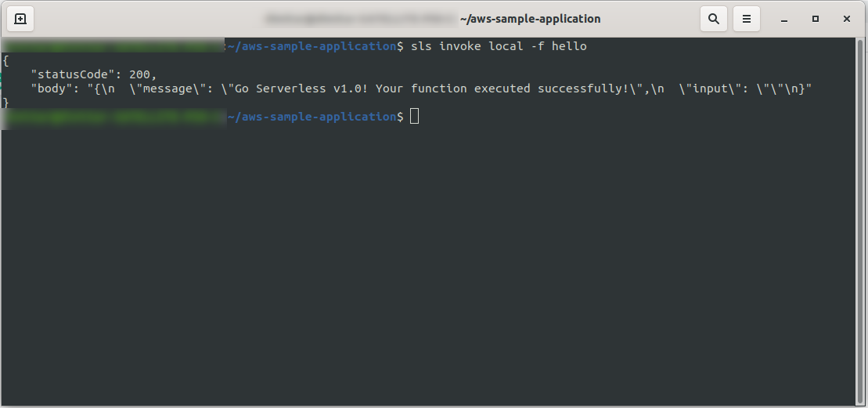Image resolution: width=868 pixels, height=408 pixels.
Task: Click the title bar text ~/aws-sample-application
Action: 530,19
